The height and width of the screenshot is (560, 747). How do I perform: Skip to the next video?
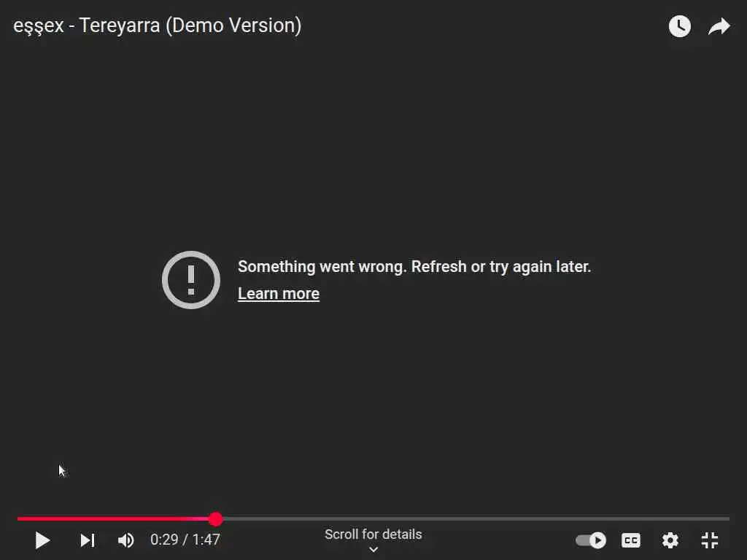[x=88, y=540]
